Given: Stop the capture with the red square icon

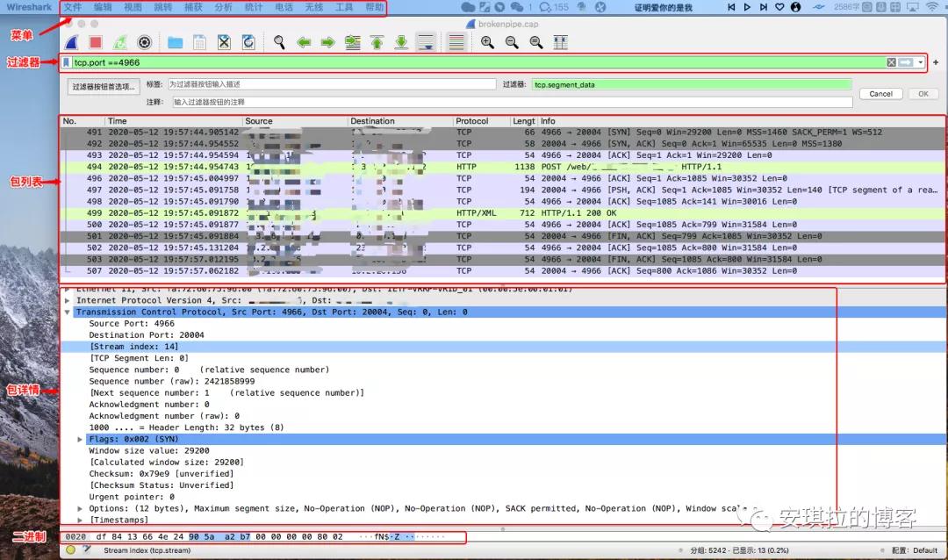Looking at the screenshot, I should pyautogui.click(x=96, y=42).
